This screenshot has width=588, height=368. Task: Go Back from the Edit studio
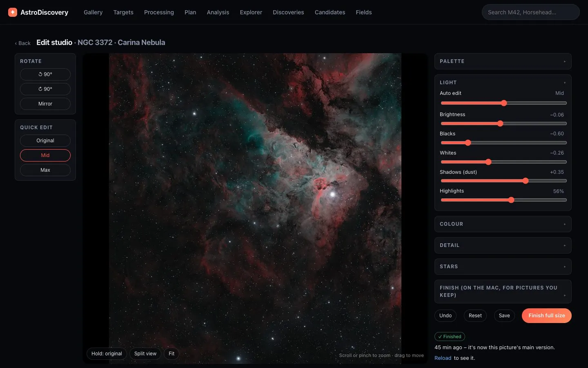click(x=23, y=43)
